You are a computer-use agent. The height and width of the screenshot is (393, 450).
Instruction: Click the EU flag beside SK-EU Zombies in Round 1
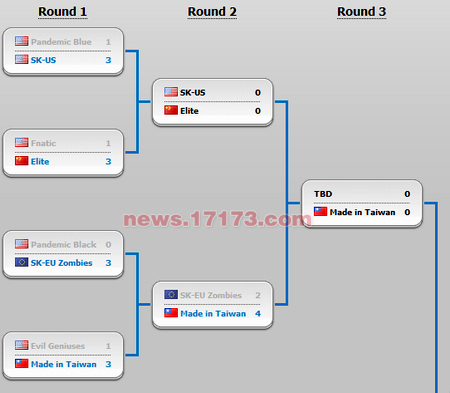pos(21,262)
